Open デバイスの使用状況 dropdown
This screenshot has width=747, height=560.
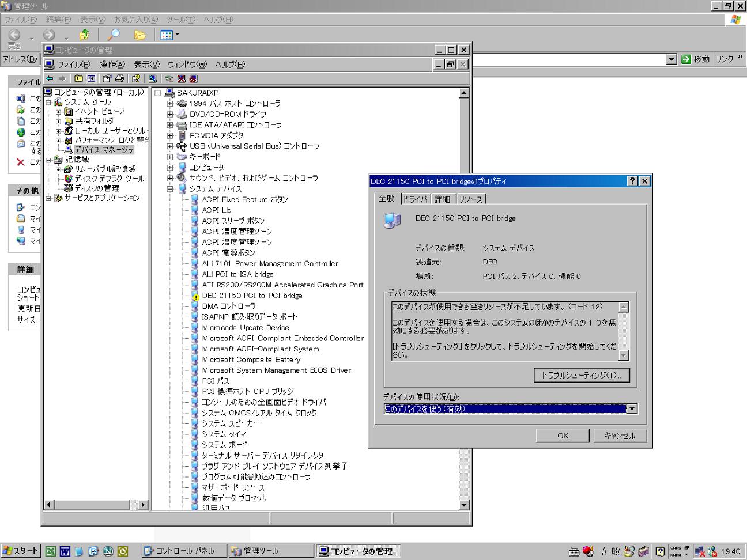point(632,409)
